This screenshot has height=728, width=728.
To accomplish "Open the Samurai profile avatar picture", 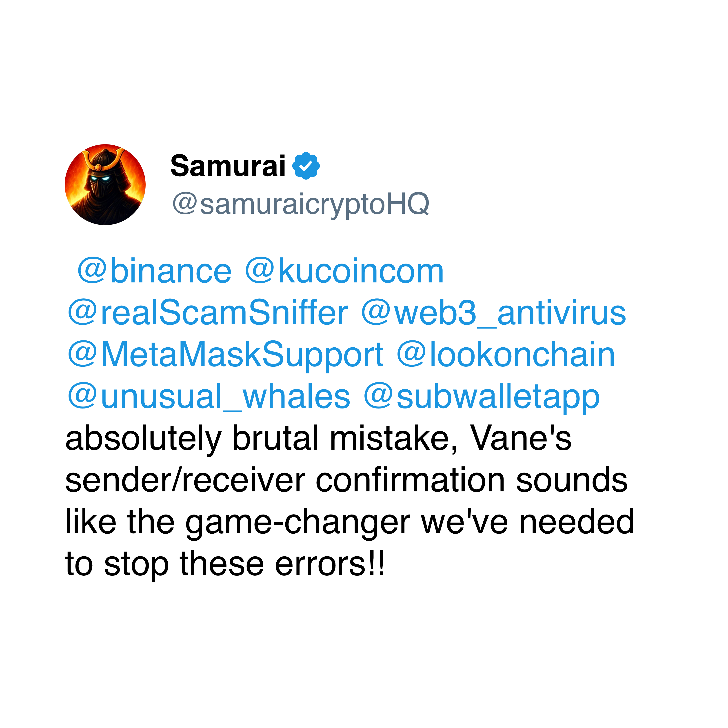I will tap(105, 185).
